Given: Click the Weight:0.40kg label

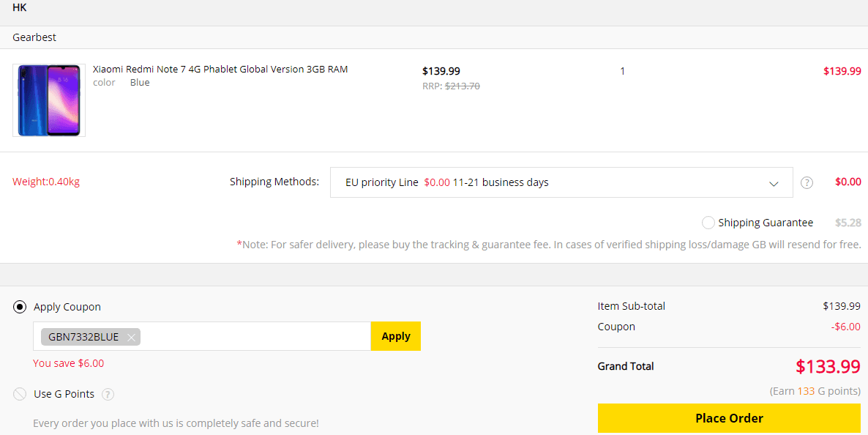Looking at the screenshot, I should tap(46, 182).
